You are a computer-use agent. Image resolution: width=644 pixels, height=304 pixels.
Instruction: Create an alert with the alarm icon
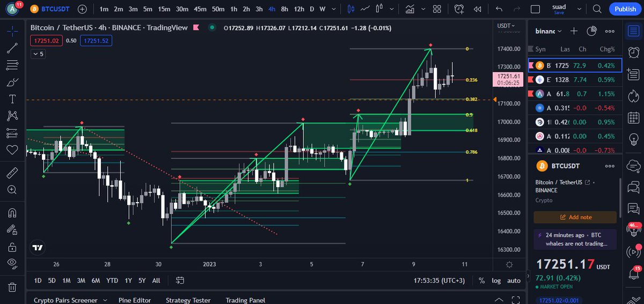click(459, 9)
